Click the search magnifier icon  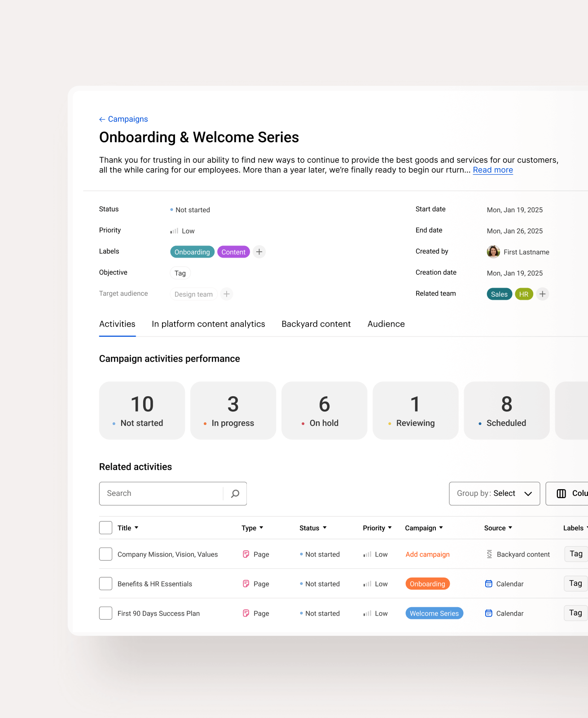coord(235,494)
